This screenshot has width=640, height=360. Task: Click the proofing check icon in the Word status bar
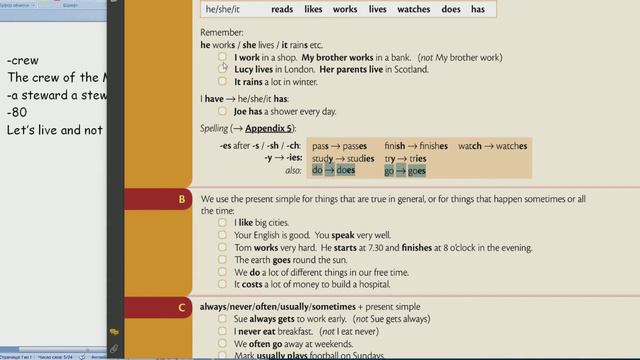(x=83, y=357)
